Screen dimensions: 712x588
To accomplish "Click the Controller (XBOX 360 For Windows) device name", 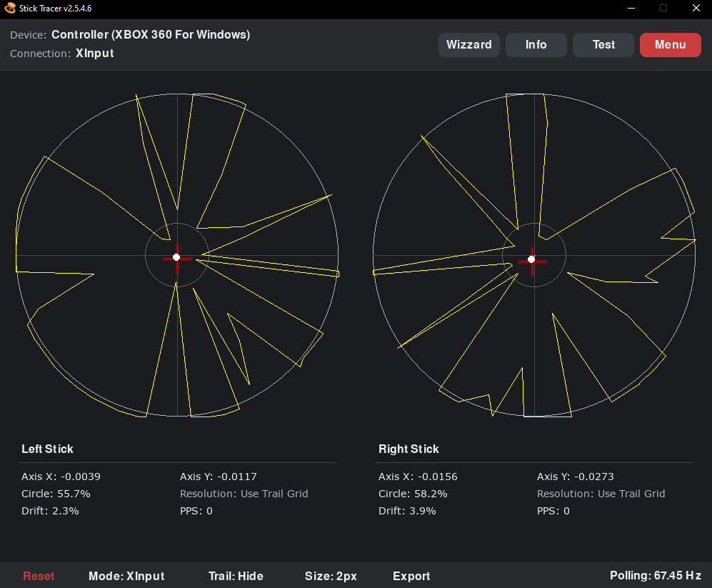I will pos(151,34).
